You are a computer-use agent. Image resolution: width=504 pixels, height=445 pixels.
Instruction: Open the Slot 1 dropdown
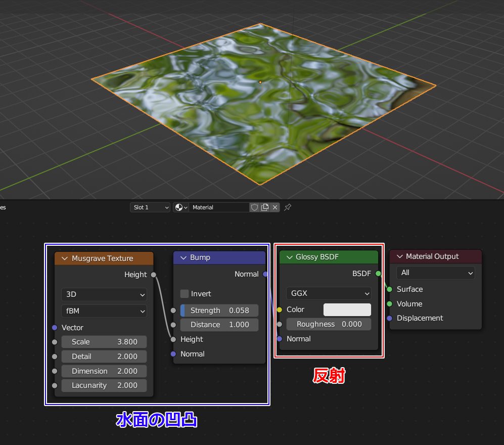tap(150, 207)
